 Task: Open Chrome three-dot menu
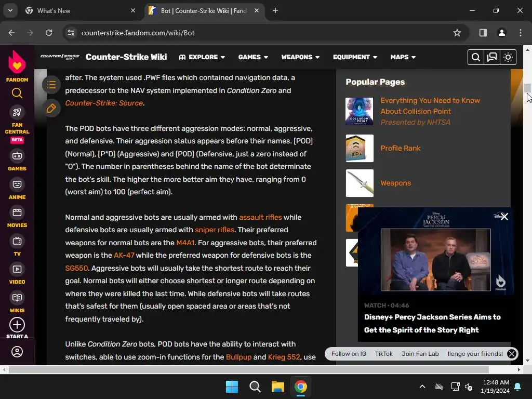[x=521, y=33]
